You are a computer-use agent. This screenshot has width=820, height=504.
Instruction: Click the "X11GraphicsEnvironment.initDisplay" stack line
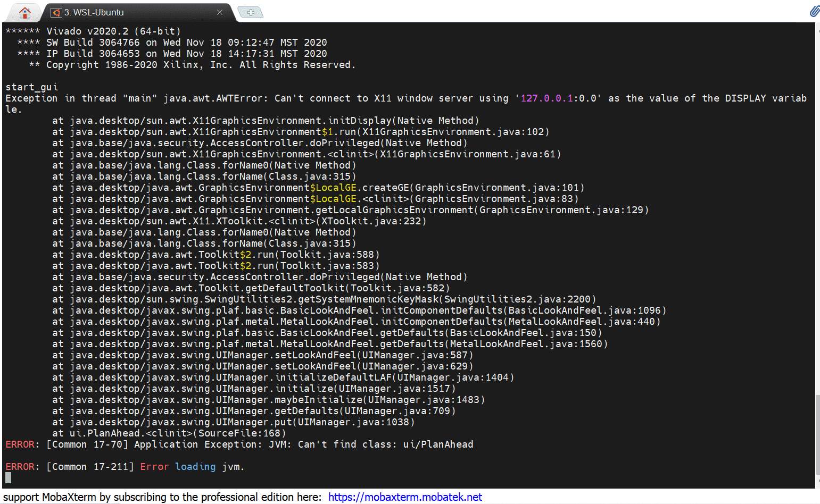[266, 121]
